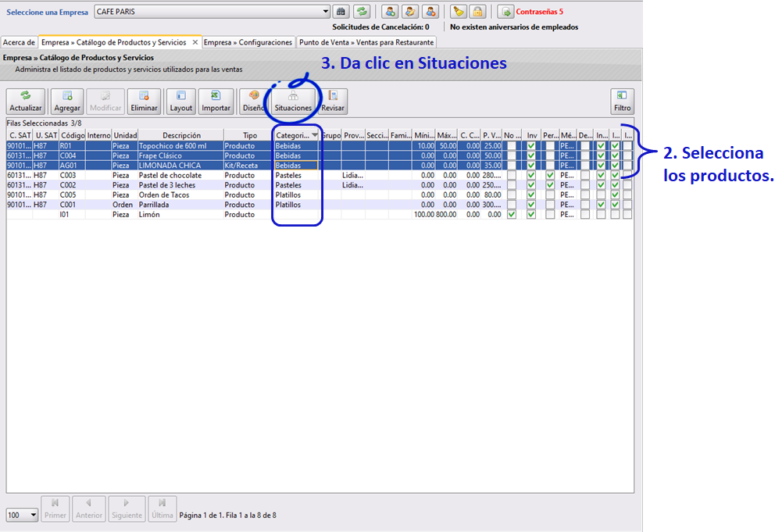Click the Situaciones toolbar button
The height and width of the screenshot is (532, 782).
coord(293,102)
